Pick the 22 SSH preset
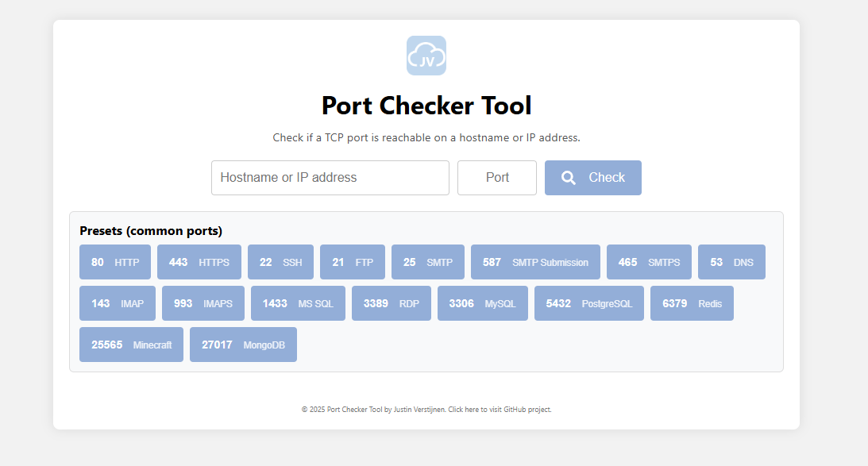This screenshot has height=466, width=868. coord(280,262)
